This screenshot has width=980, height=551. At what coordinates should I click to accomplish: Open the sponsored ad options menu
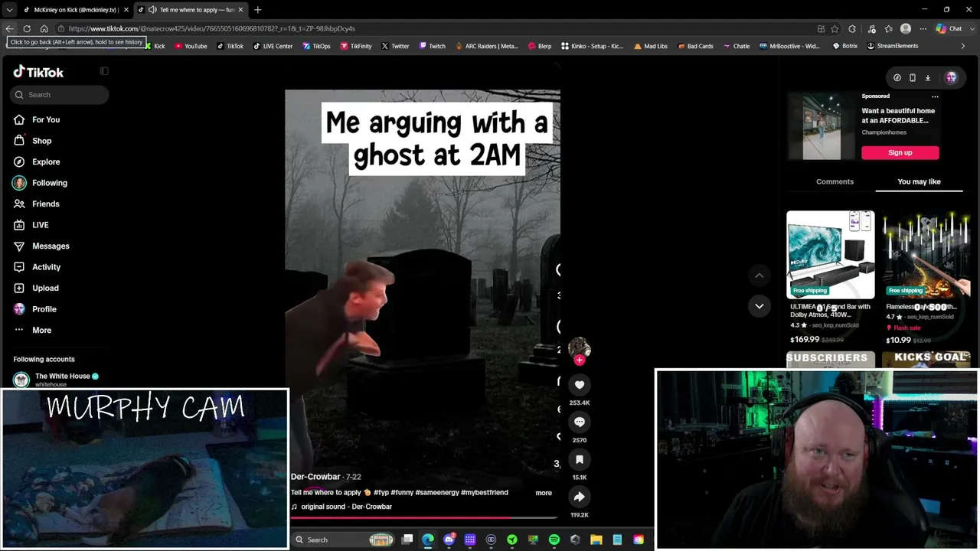click(x=935, y=96)
